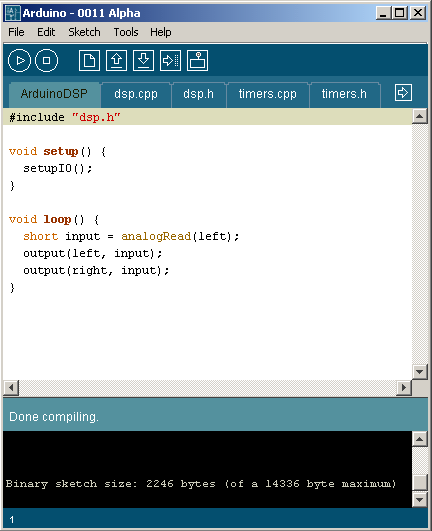Maximize the Arduino window
Image resolution: width=432 pixels, height=531 pixels.
pyautogui.click(x=399, y=13)
